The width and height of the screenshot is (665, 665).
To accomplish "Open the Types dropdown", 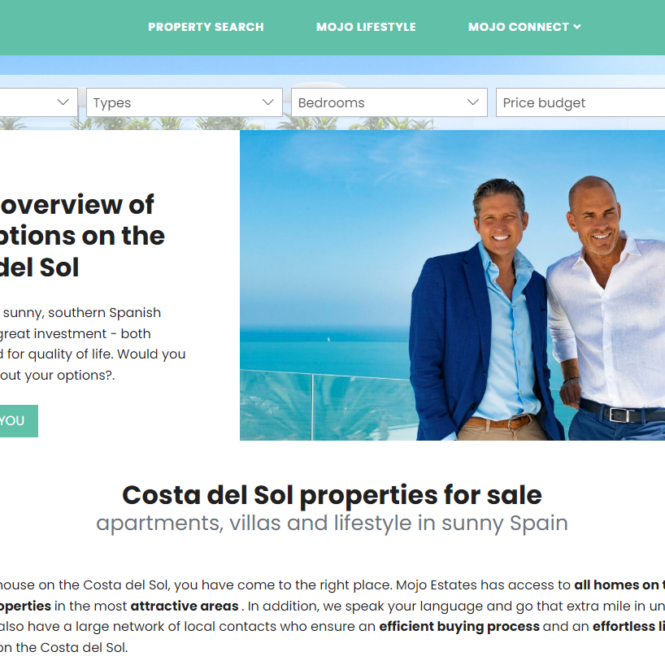I will click(184, 102).
